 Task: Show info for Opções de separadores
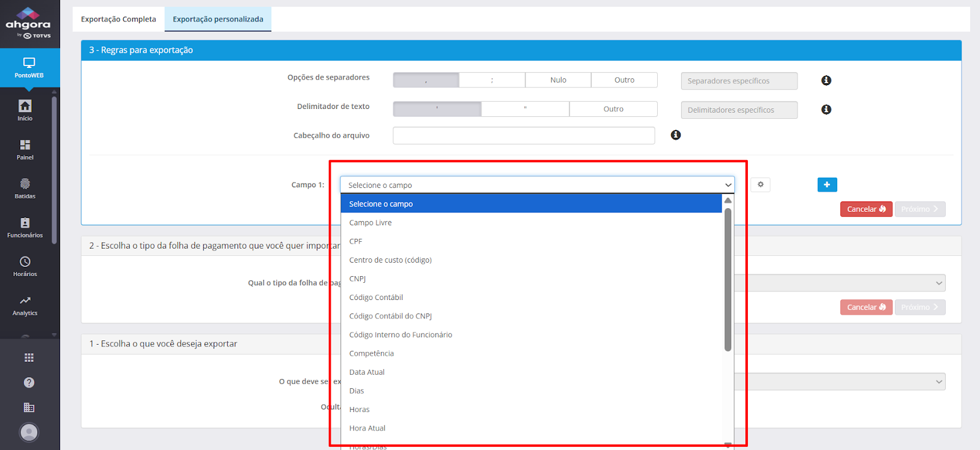[826, 80]
